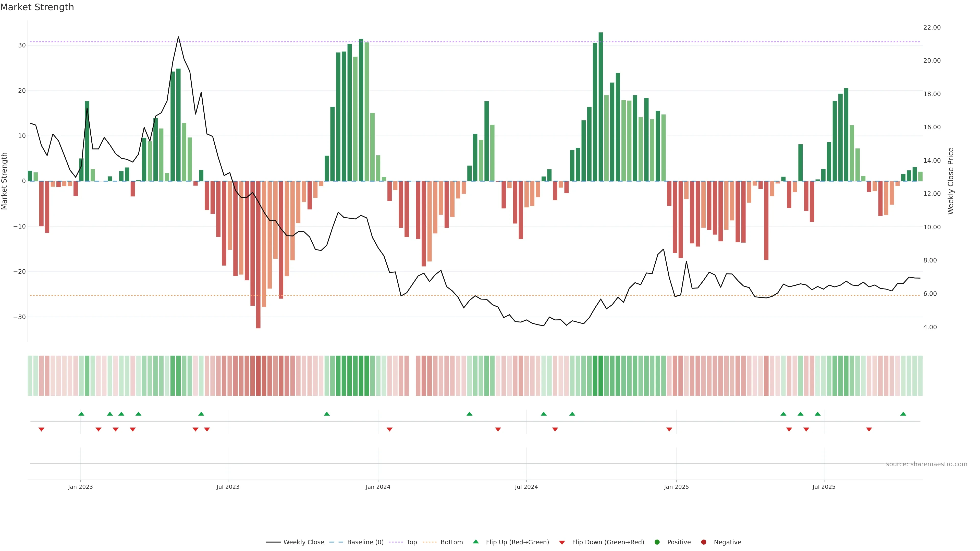Image resolution: width=980 pixels, height=551 pixels.
Task: Toggle the Baseline (0) legend entry
Action: pyautogui.click(x=365, y=542)
